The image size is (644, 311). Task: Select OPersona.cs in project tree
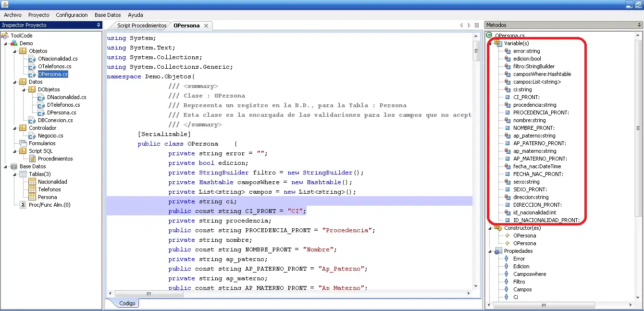53,74
